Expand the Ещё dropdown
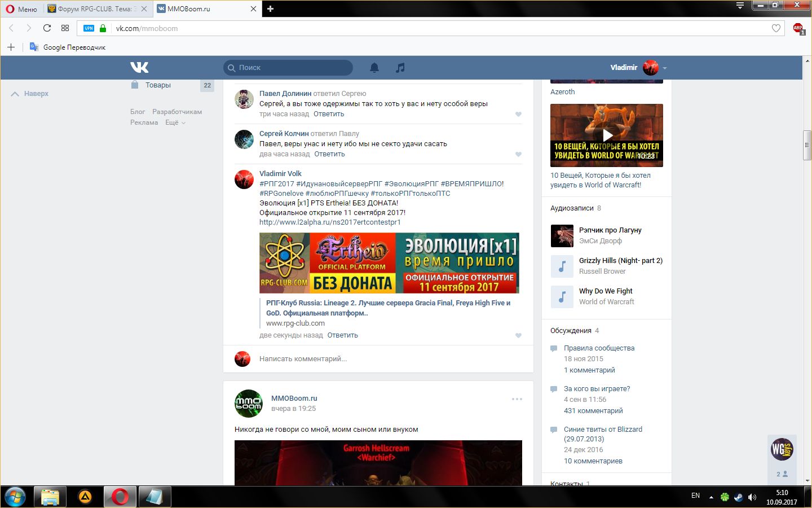 175,122
